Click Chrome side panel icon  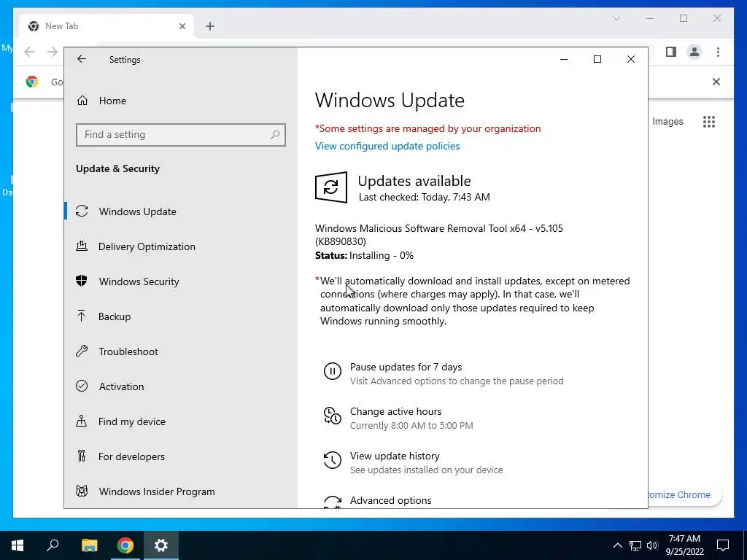[671, 52]
